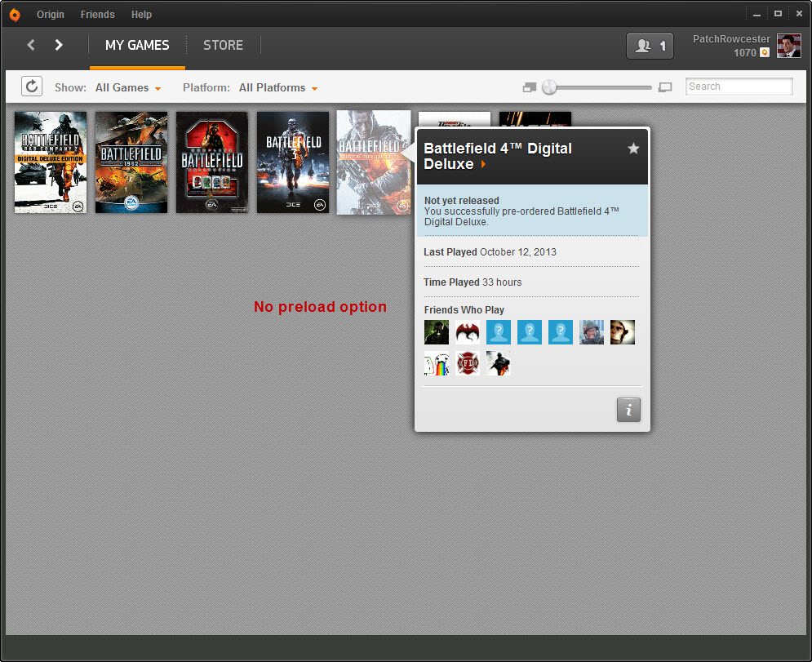Open the Battlefield 4 Digital Deluxe title link
This screenshot has height=662, width=812.
click(498, 156)
